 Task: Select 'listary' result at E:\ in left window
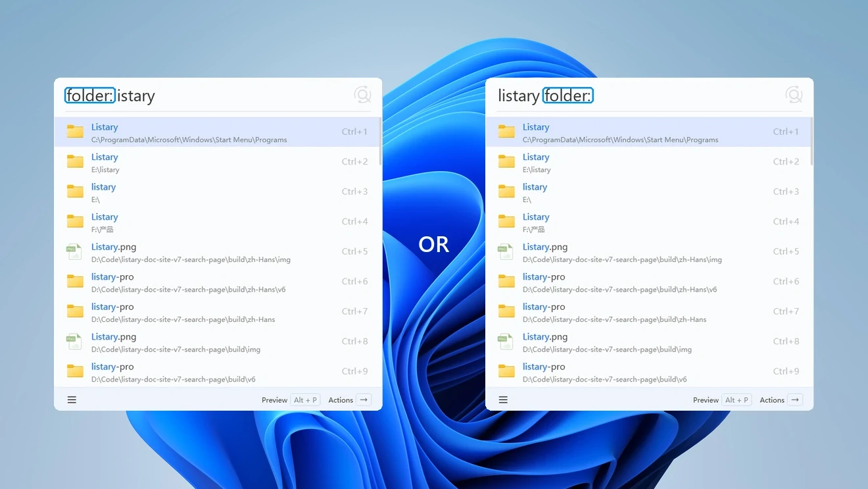click(x=216, y=192)
